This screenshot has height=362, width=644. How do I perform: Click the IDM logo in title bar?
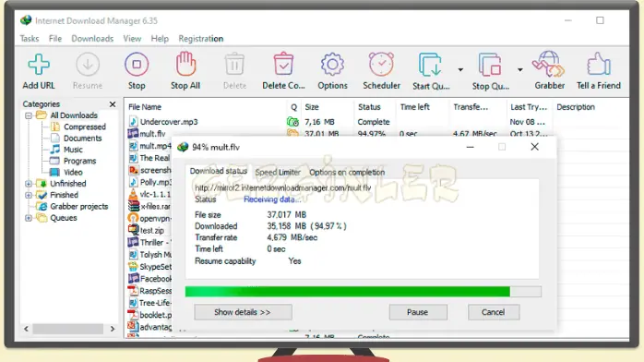pyautogui.click(x=26, y=20)
